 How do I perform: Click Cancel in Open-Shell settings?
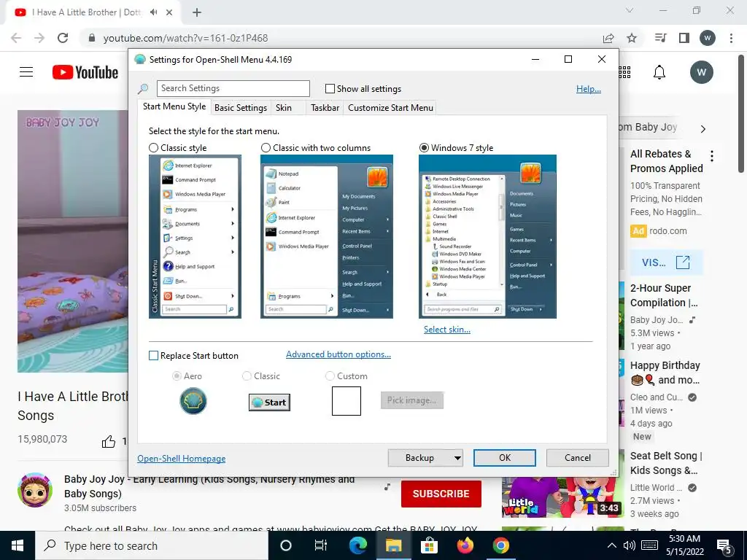pyautogui.click(x=578, y=458)
